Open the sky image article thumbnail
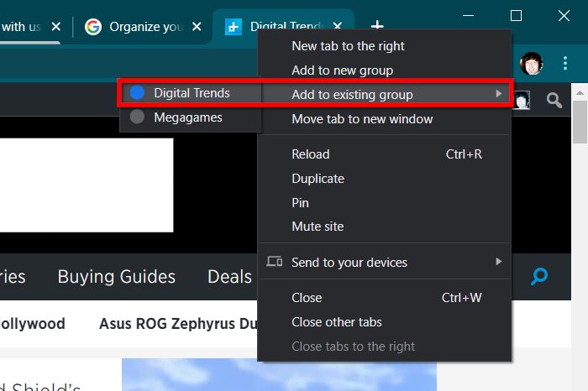588x391 pixels. pos(279,374)
